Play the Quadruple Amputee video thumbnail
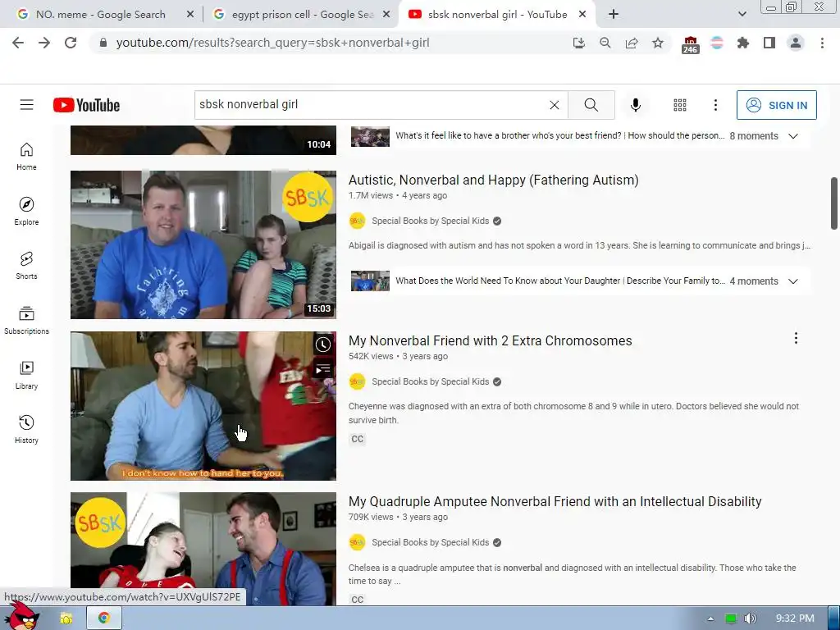 point(203,549)
